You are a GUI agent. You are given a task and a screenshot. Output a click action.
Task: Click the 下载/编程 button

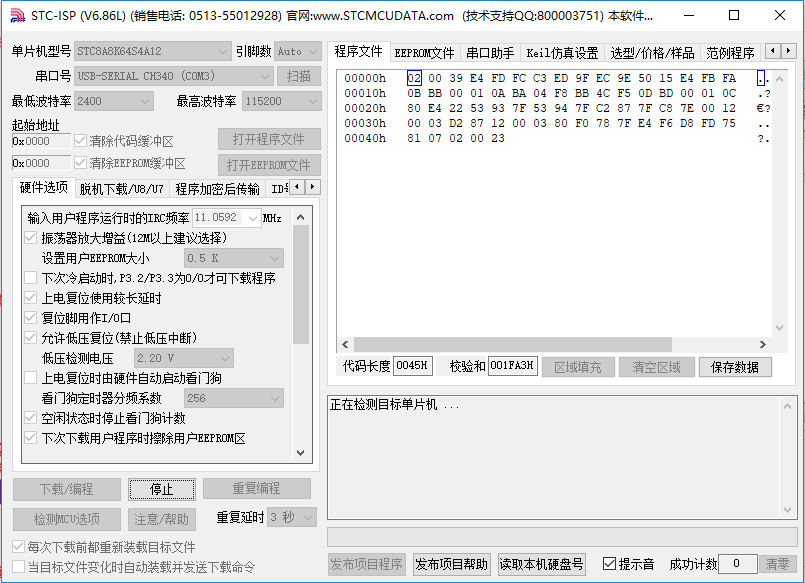67,489
